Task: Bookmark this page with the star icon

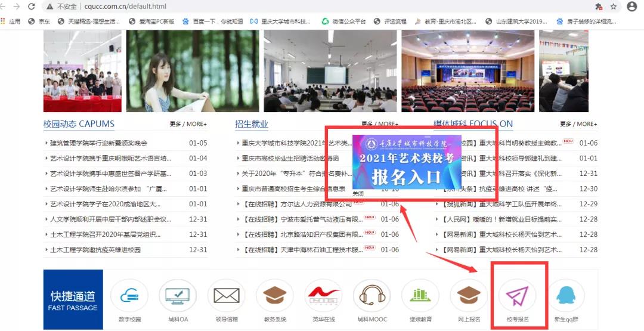Action: click(x=613, y=7)
